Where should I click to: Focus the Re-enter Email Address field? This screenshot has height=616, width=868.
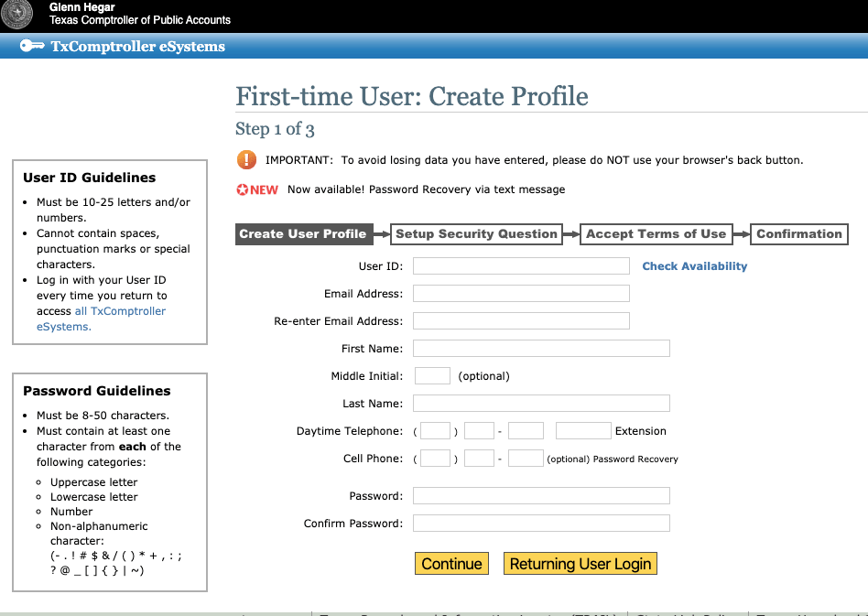coord(521,321)
